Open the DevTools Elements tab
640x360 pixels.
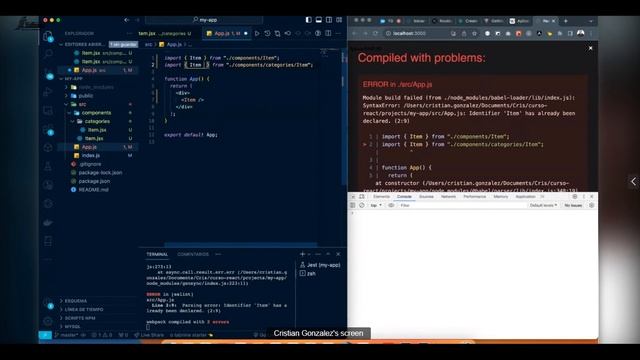(381, 197)
